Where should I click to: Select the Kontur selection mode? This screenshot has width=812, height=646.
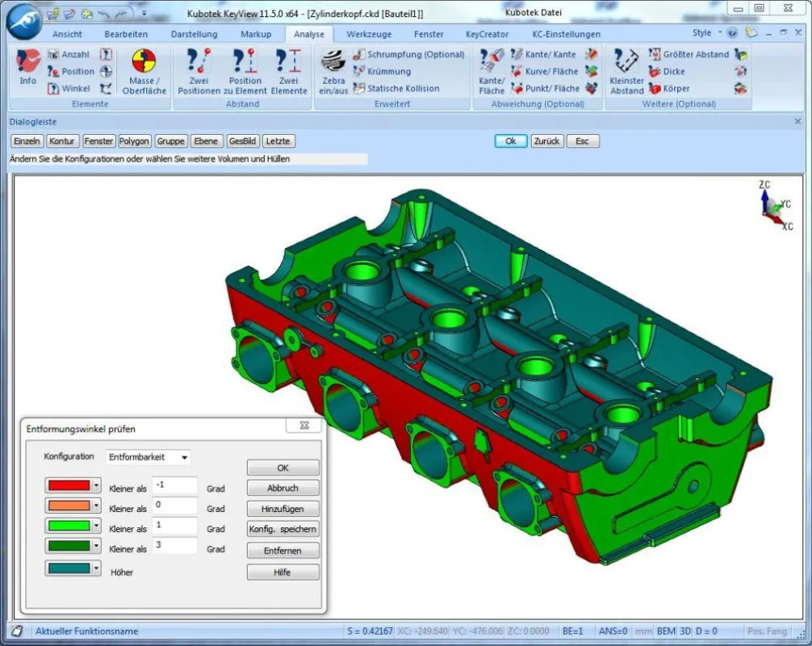point(62,141)
